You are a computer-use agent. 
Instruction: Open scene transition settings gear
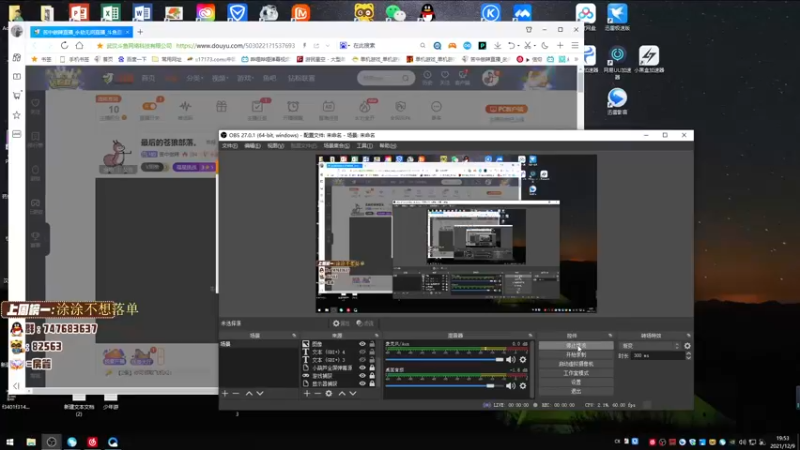687,345
